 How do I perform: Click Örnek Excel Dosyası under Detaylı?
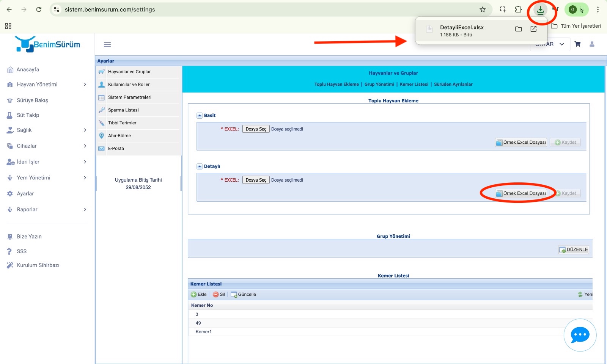click(x=521, y=193)
